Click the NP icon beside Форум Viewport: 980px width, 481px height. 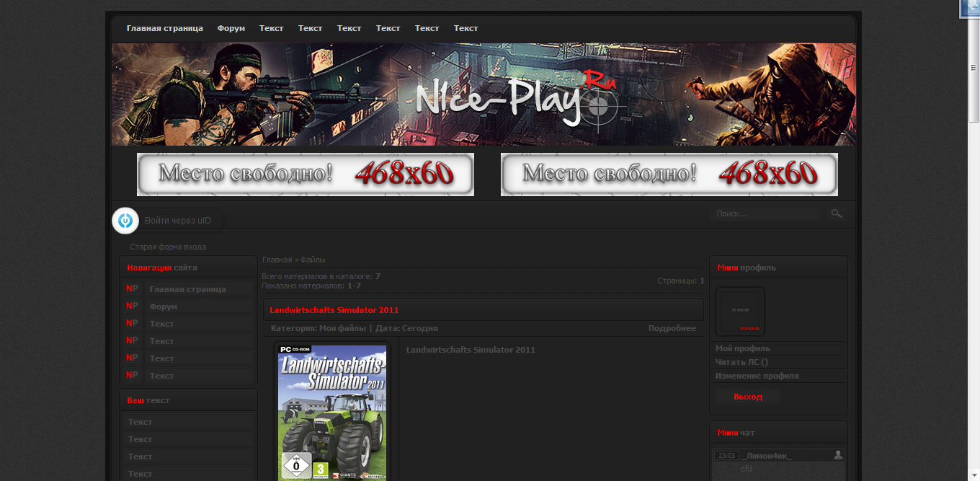[x=132, y=306]
